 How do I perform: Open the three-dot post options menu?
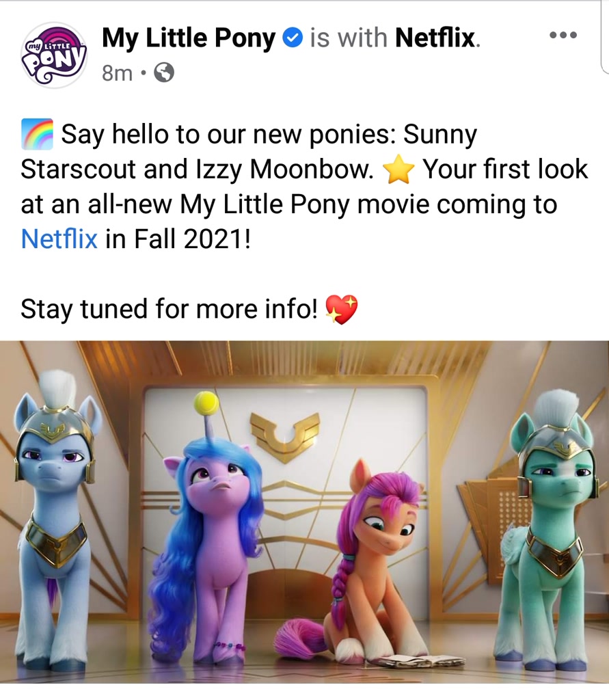point(563,35)
